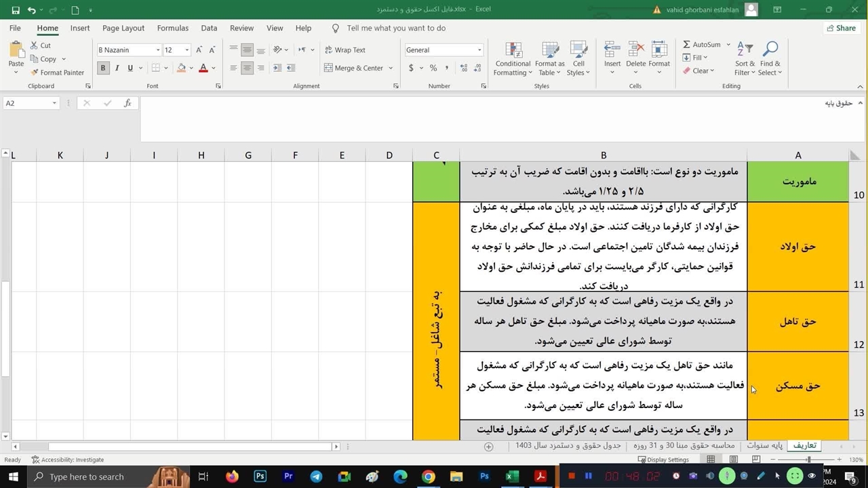Click the yellow Fill Color swatch
The height and width of the screenshot is (488, 868).
point(181,68)
